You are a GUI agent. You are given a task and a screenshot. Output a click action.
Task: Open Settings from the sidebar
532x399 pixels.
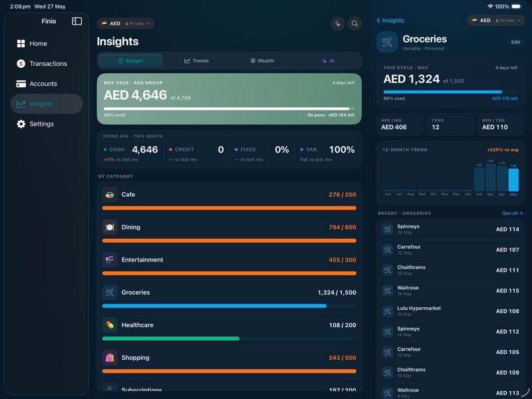[x=47, y=124]
